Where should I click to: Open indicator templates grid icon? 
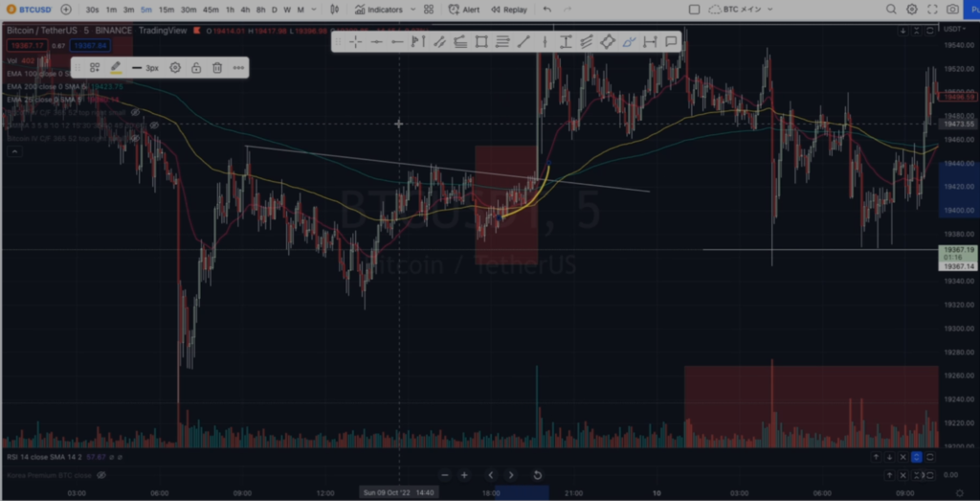coord(429,10)
